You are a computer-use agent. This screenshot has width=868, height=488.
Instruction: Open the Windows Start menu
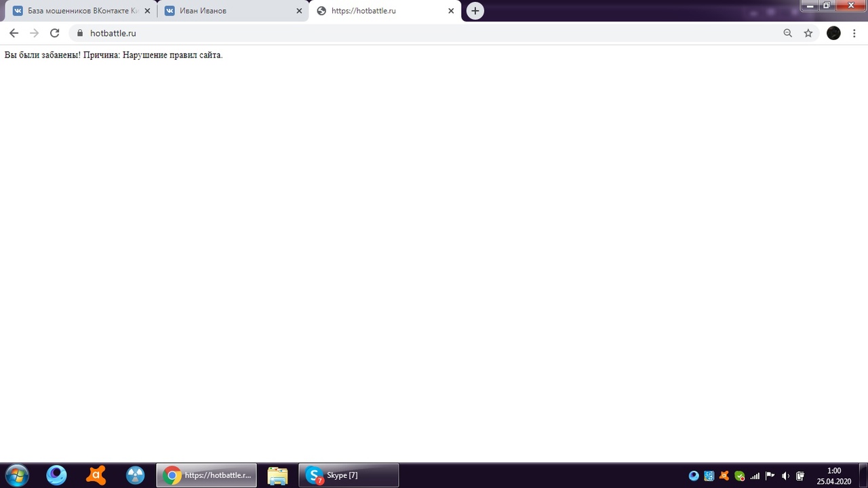16,475
